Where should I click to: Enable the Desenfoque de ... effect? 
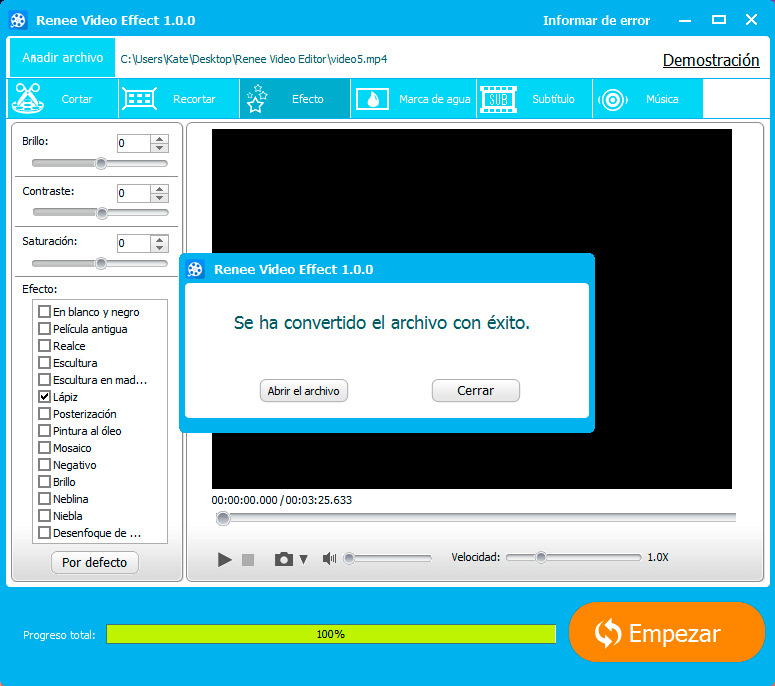[x=44, y=533]
